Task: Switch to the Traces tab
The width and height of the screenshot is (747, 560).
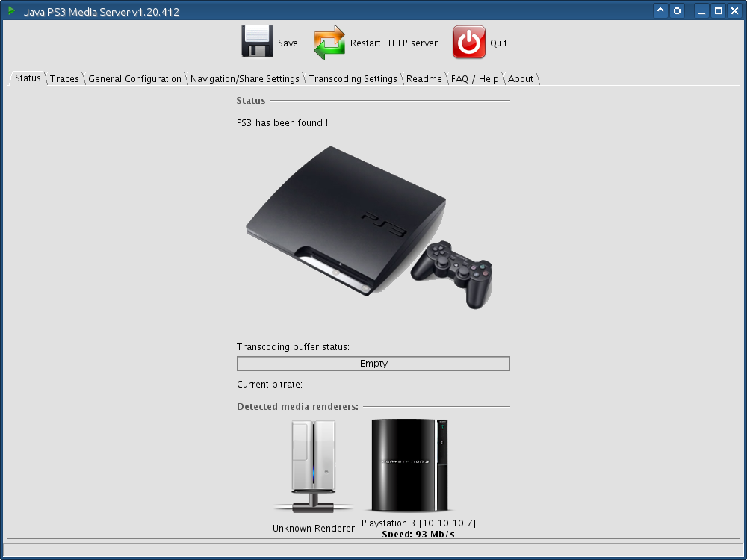Action: pyautogui.click(x=64, y=79)
